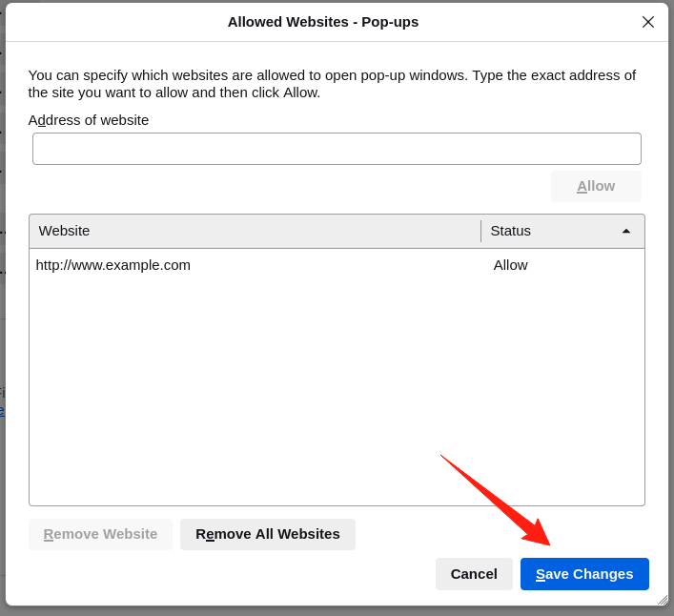Grab the dialog resize grip corner
This screenshot has width=674, height=616.
662,600
